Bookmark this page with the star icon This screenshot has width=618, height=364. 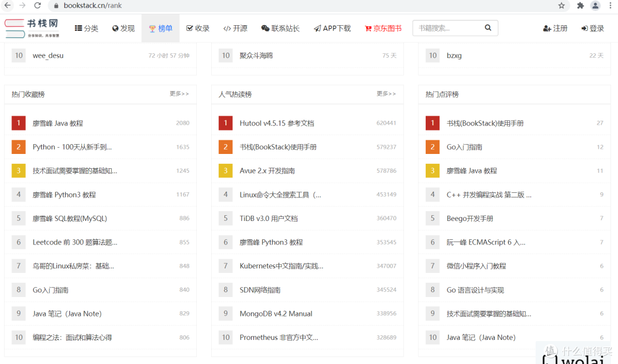(x=562, y=6)
